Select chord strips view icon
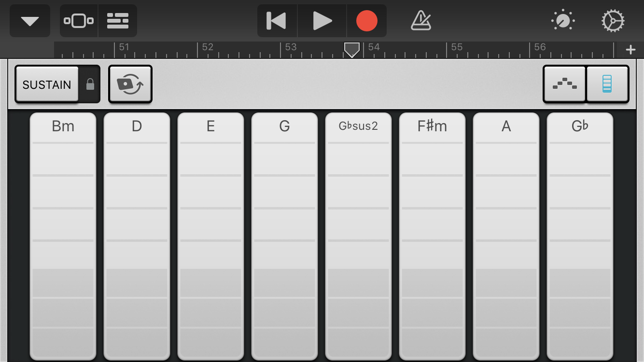644x362 pixels. click(607, 84)
